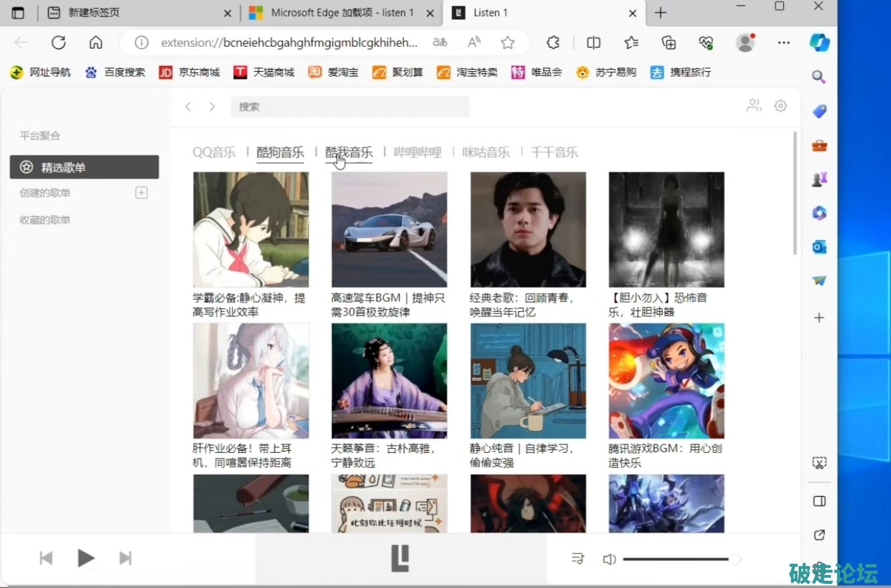Open the settings gear icon
Viewport: 891px width, 588px height.
point(780,105)
